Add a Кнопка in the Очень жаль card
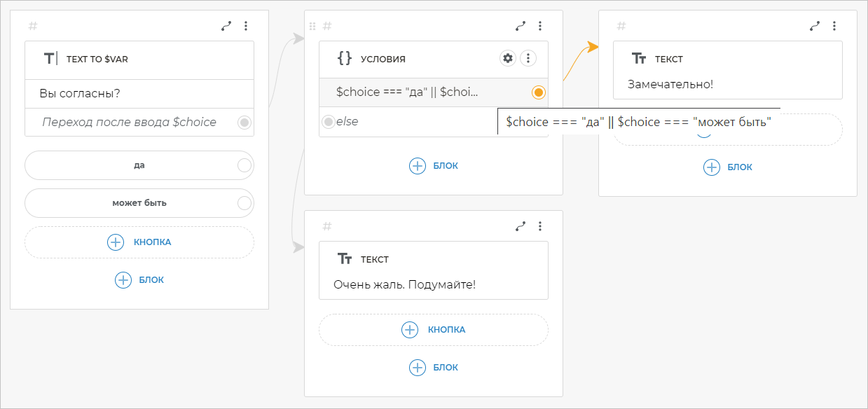Viewport: 868px width, 409px height. click(x=434, y=330)
